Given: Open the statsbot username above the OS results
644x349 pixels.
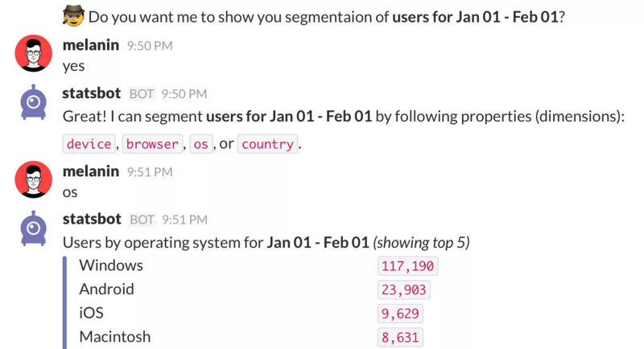Looking at the screenshot, I should click(92, 219).
